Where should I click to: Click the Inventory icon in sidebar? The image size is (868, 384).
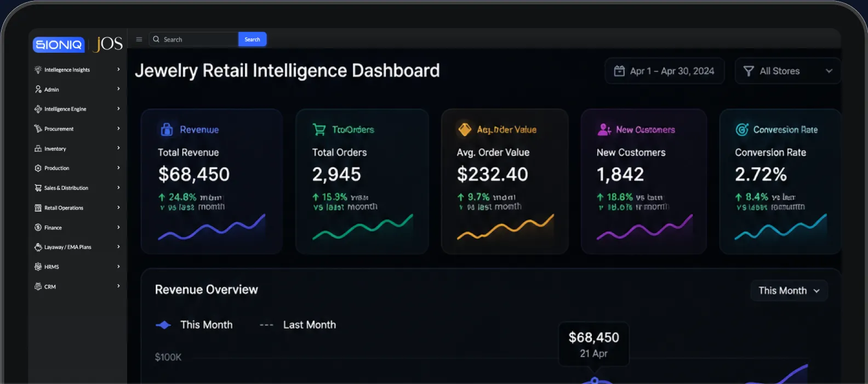pos(38,149)
